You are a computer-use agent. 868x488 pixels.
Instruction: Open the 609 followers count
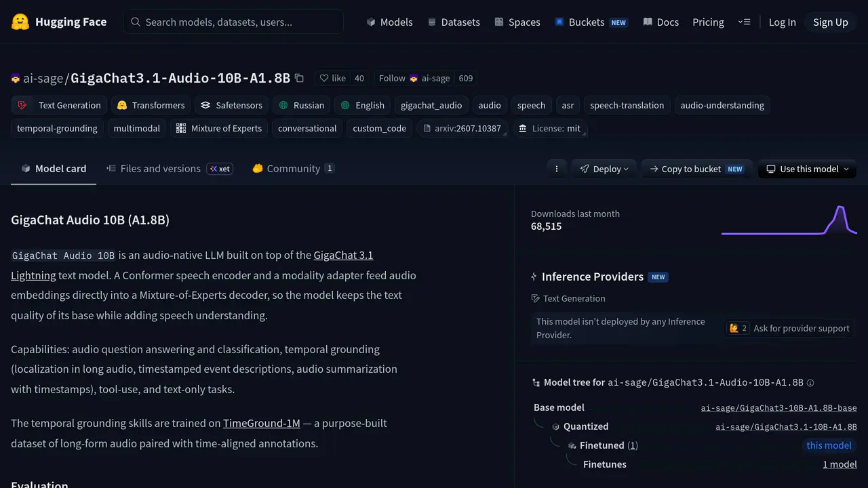(x=466, y=78)
